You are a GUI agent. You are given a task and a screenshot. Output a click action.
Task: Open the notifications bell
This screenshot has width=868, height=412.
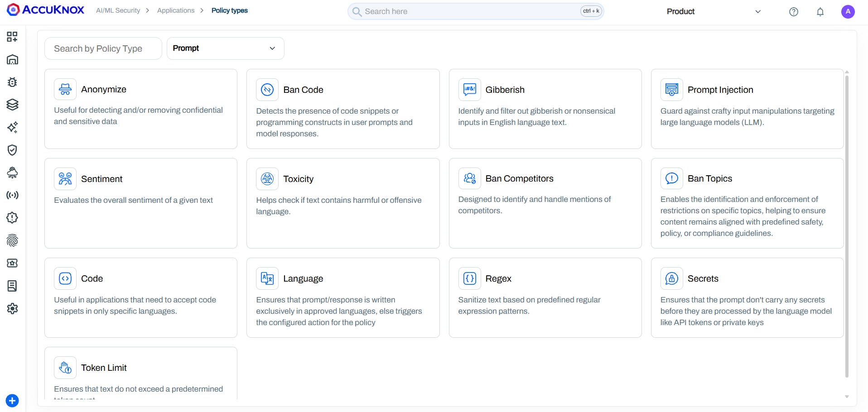point(820,12)
